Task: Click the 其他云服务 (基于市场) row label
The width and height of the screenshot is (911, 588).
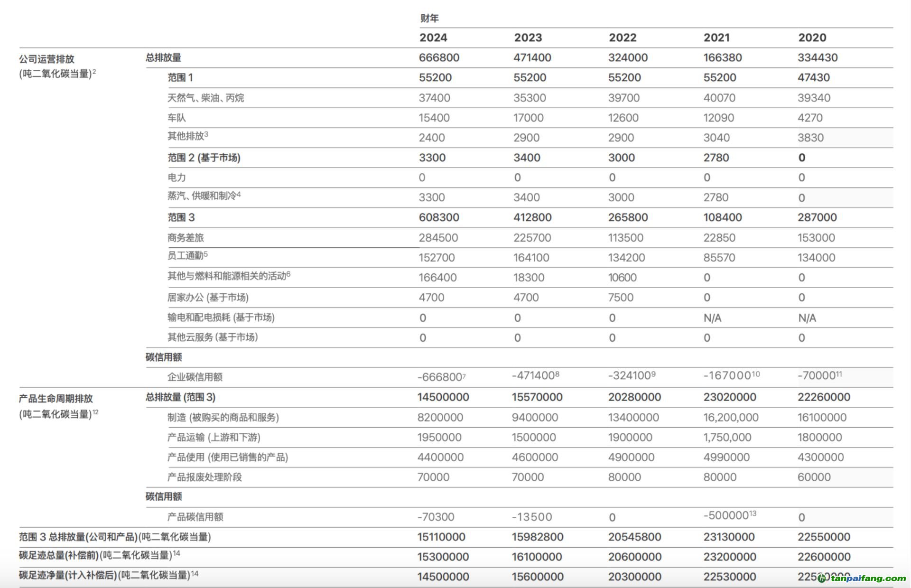Action: point(213,337)
